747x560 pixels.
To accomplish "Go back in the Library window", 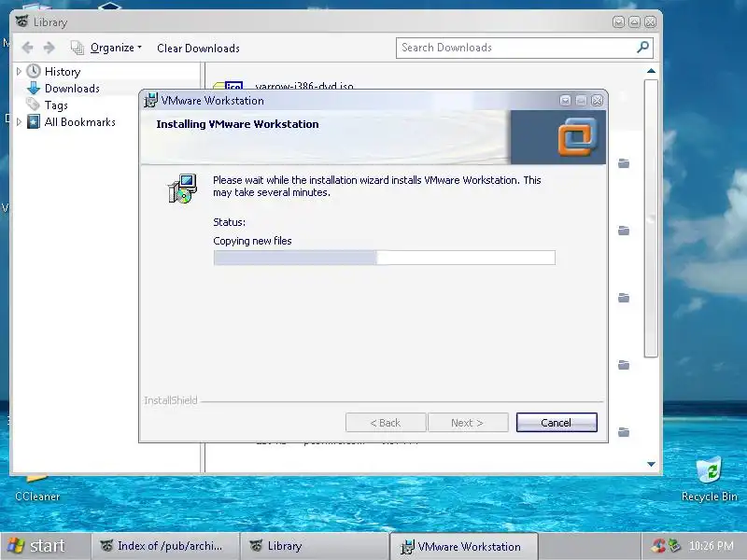I will pos(28,48).
